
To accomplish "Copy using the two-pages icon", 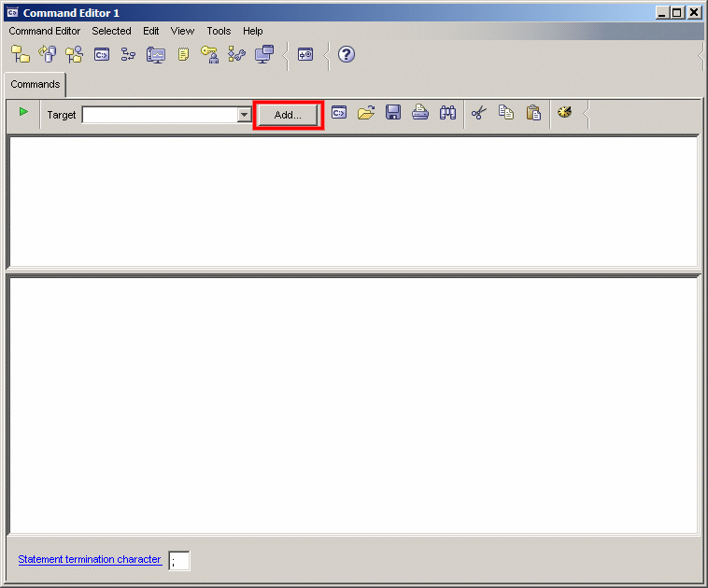I will [x=506, y=112].
